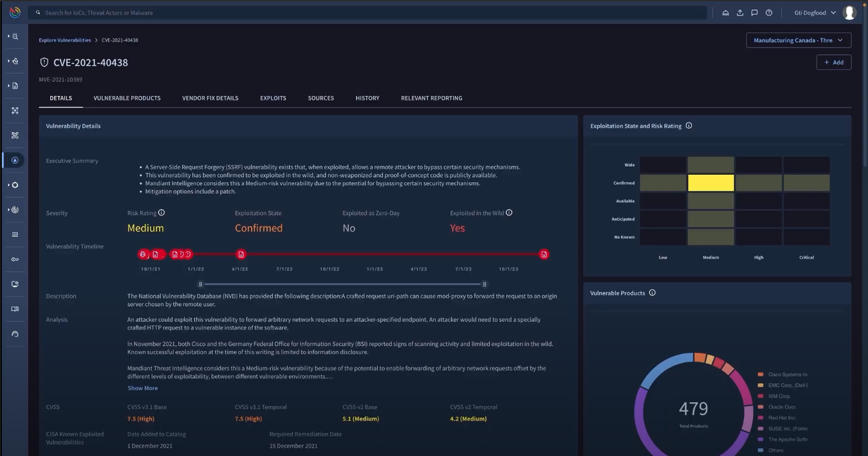This screenshot has width=868, height=456.
Task: Click the Exploitation State and Risk Rating info icon
Action: pyautogui.click(x=688, y=125)
